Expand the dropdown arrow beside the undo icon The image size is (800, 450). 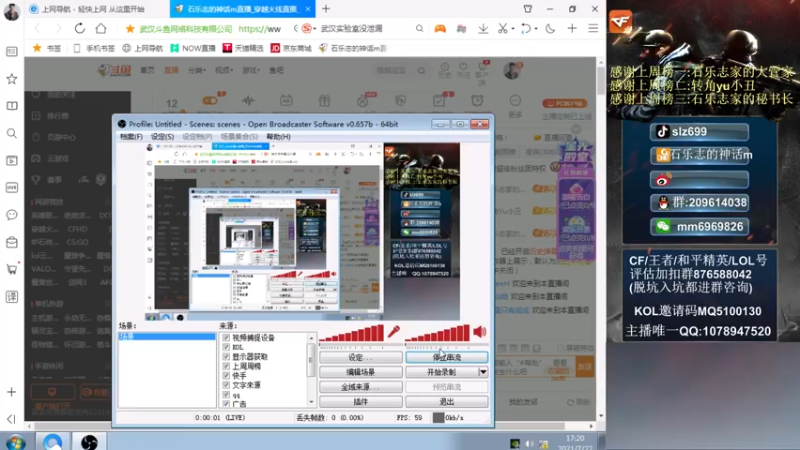(x=536, y=29)
